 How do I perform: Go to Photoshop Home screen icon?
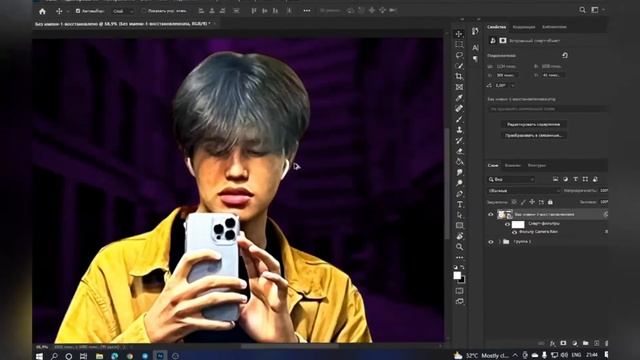42,11
